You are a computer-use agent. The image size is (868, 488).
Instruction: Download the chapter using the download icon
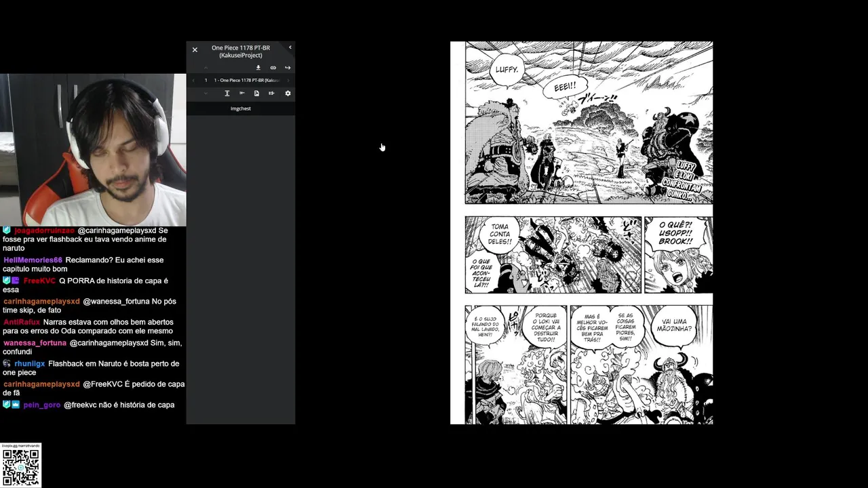click(x=258, y=68)
